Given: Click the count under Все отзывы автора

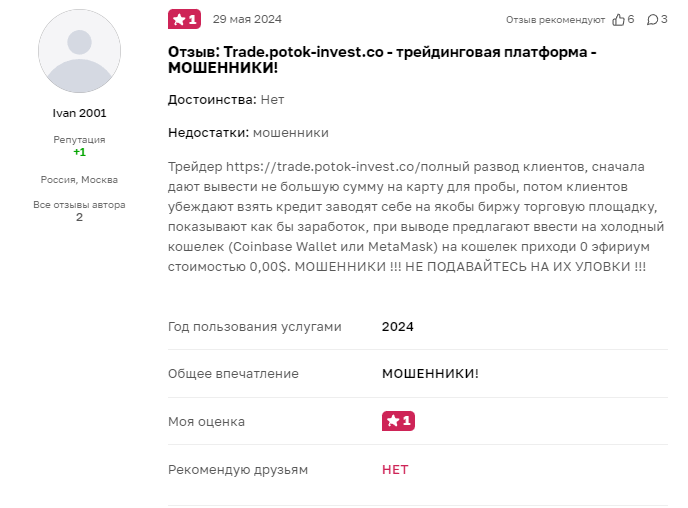Looking at the screenshot, I should (x=79, y=217).
